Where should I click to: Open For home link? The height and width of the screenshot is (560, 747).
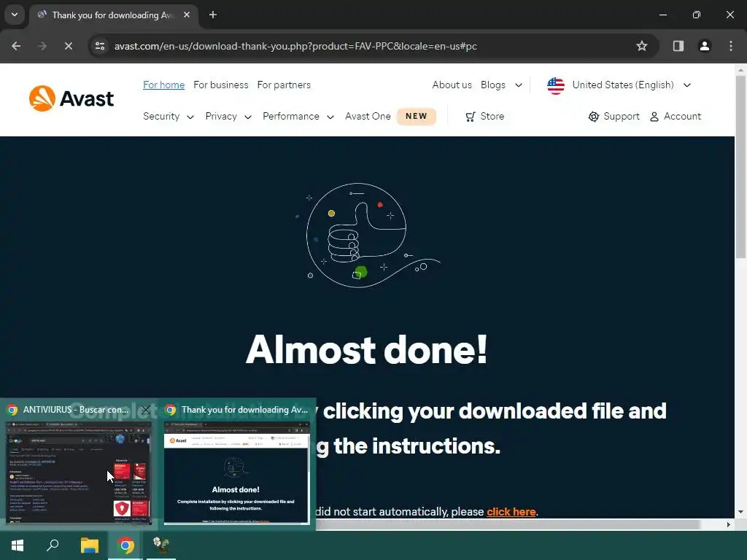point(164,85)
